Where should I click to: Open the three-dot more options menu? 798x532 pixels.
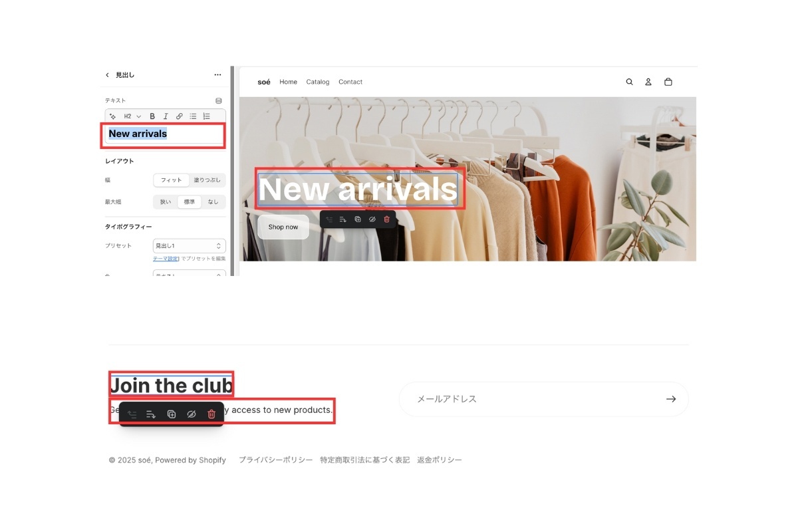(217, 75)
